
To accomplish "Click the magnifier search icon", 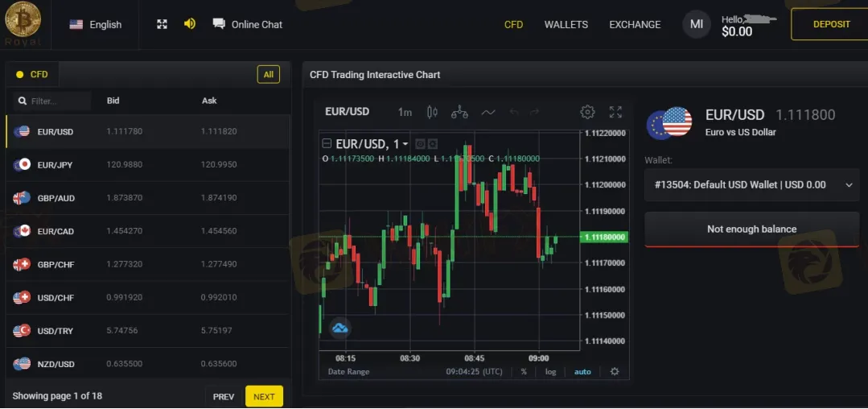I will [x=23, y=101].
